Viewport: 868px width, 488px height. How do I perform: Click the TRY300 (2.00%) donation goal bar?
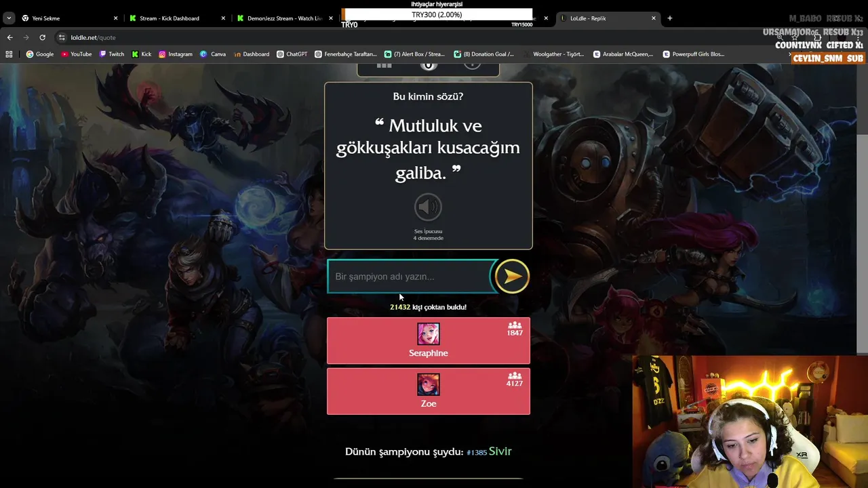pos(437,14)
